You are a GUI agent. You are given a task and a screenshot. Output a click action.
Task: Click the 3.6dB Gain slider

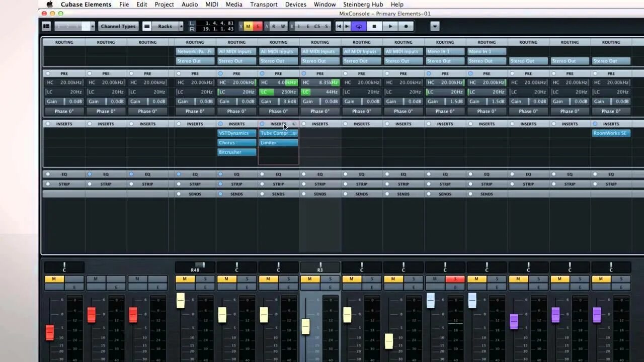(278, 102)
